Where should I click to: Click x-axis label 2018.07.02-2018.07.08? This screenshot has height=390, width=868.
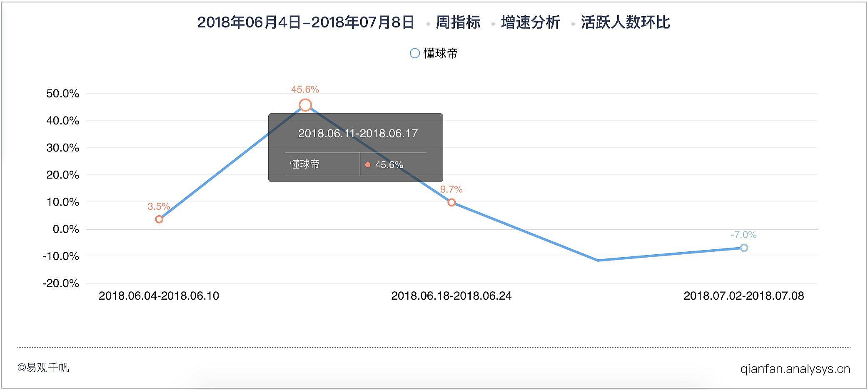[x=744, y=296]
